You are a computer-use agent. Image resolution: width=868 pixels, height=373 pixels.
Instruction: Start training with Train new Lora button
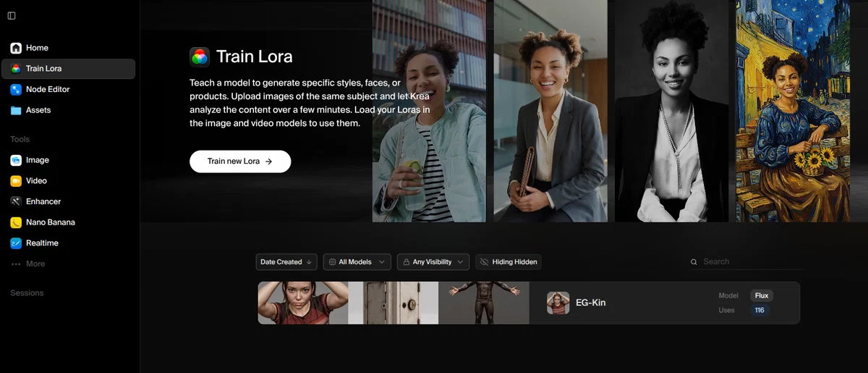tap(240, 162)
